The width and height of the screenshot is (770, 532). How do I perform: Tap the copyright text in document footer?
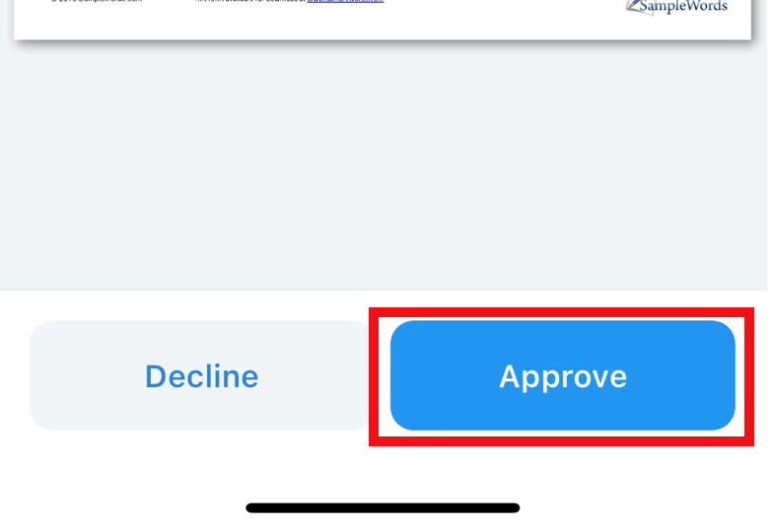[x=97, y=1]
